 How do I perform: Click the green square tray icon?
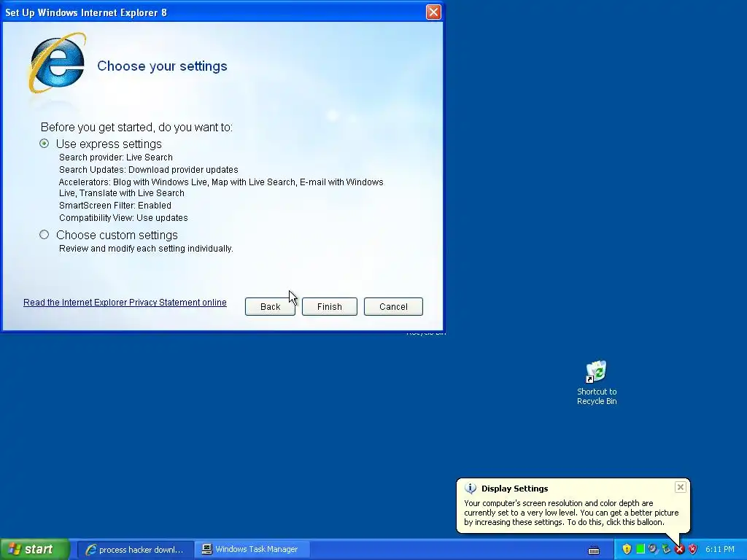[640, 549]
